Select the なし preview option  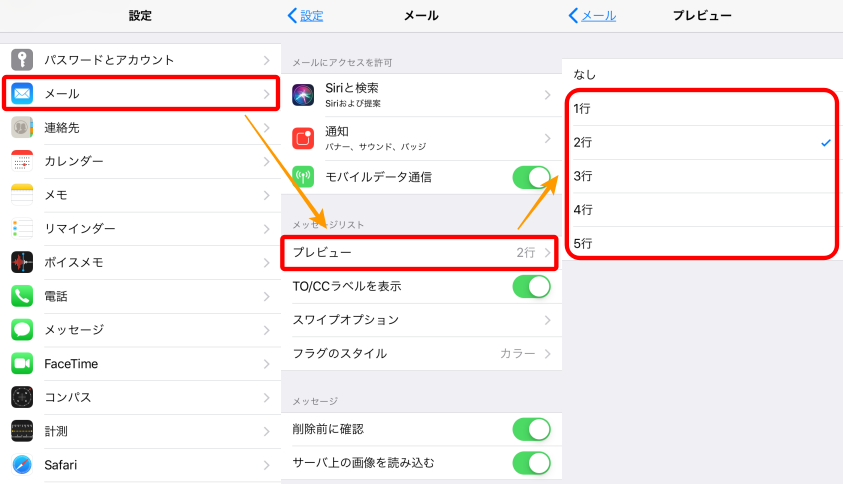click(x=702, y=75)
